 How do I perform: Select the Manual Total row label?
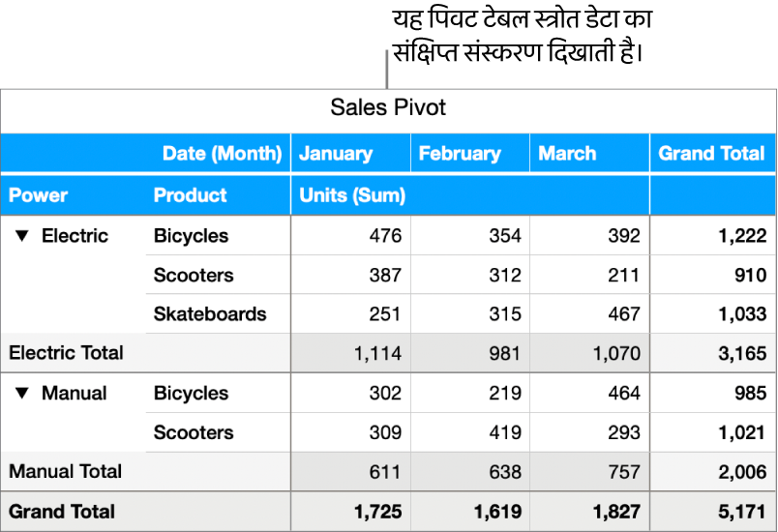[x=66, y=472]
